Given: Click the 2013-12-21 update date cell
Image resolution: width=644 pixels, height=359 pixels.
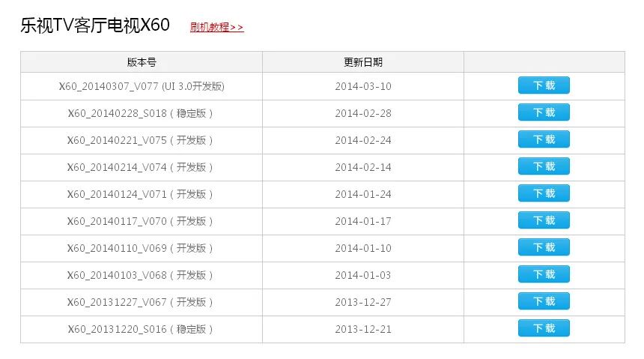Looking at the screenshot, I should [x=363, y=329].
